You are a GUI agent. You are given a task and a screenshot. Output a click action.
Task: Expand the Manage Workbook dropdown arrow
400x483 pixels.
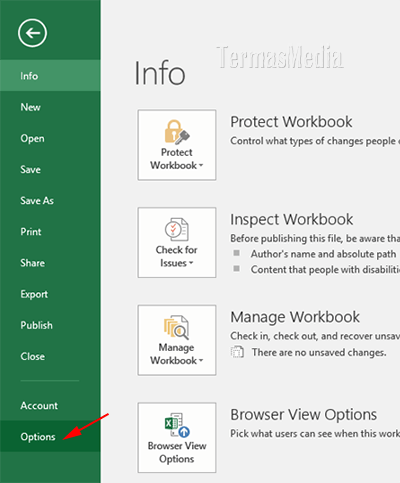201,361
